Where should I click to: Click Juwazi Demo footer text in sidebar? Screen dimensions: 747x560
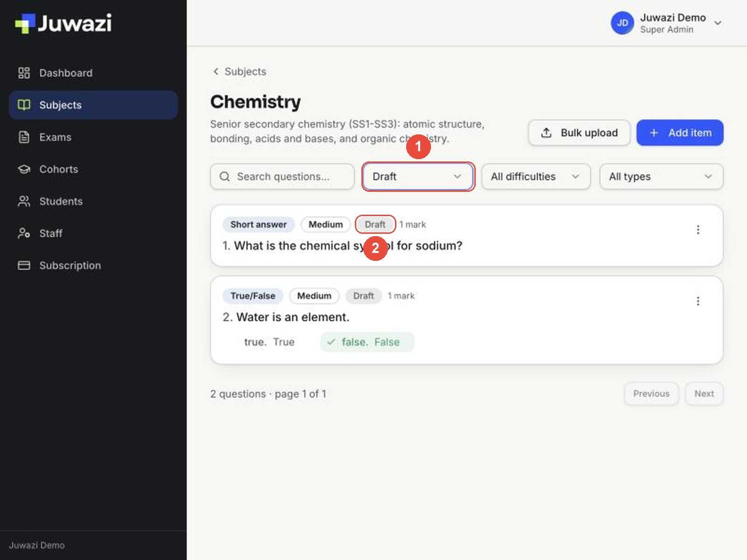pyautogui.click(x=37, y=545)
